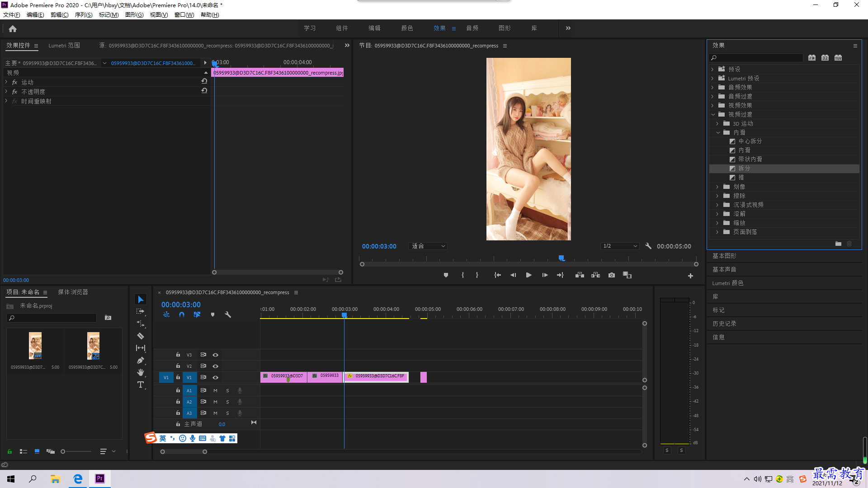The height and width of the screenshot is (488, 868).
Task: Open program monitor settings wrench
Action: (x=648, y=246)
